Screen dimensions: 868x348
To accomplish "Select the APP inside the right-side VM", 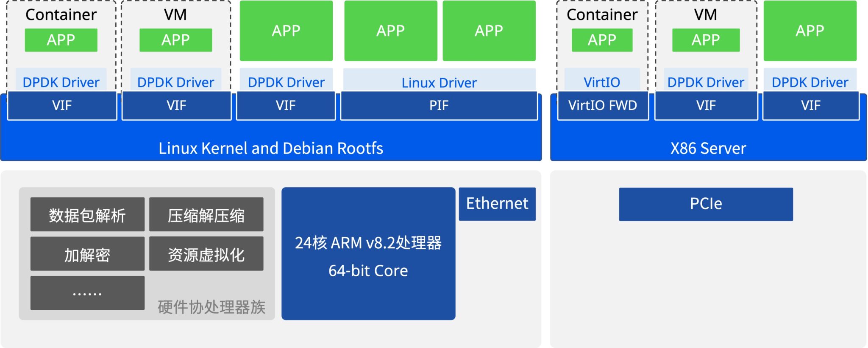I will point(706,40).
